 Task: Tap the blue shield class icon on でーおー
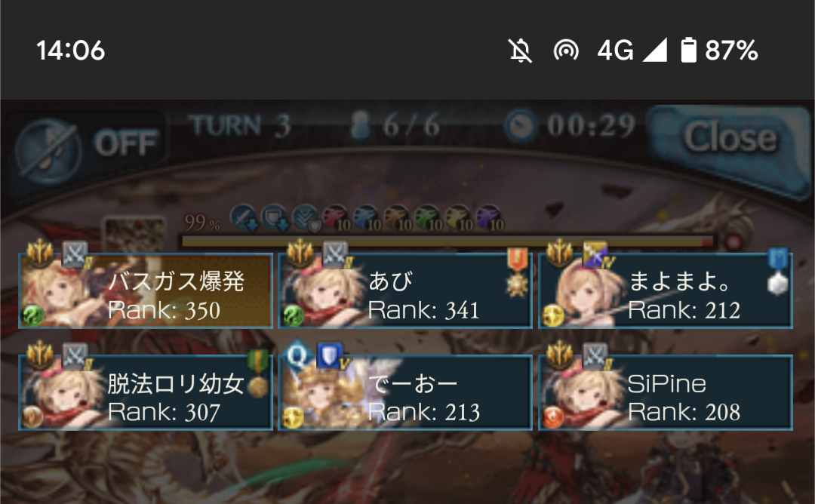(x=330, y=356)
